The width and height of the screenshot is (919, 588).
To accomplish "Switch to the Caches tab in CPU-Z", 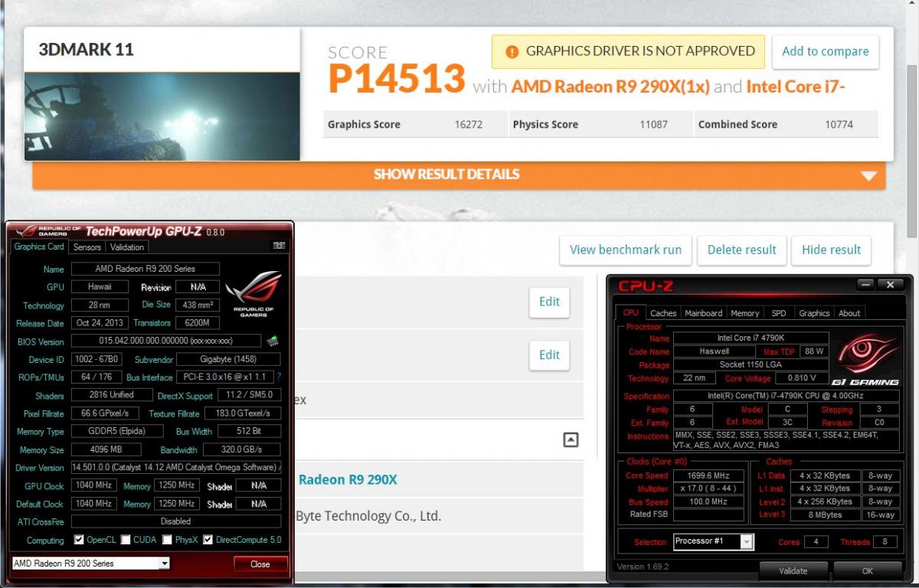I will (663, 313).
